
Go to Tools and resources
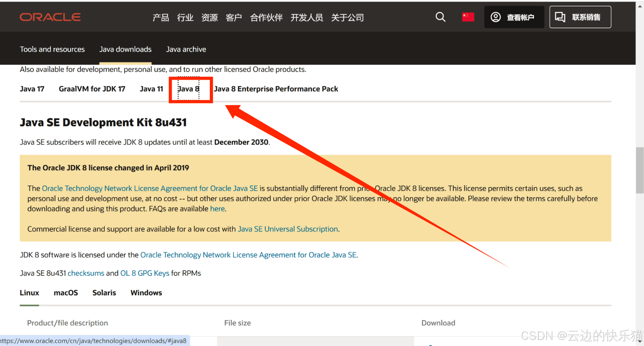52,49
